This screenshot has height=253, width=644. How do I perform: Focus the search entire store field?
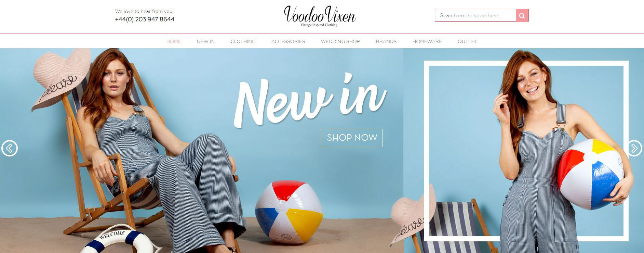click(475, 15)
